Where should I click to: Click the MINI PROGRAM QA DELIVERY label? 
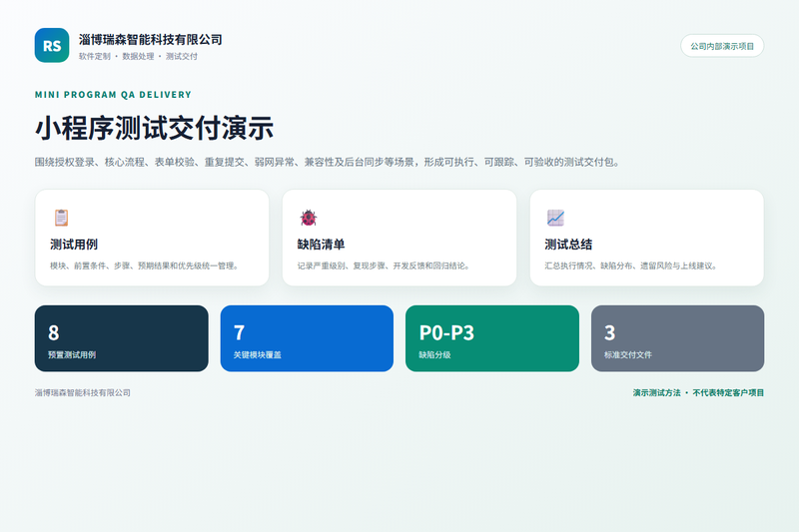(x=113, y=95)
